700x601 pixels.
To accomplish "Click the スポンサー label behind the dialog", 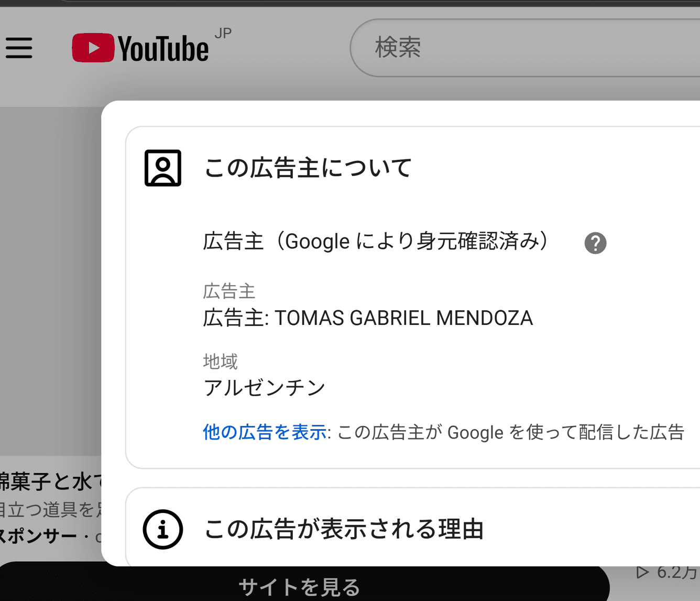I will (38, 536).
